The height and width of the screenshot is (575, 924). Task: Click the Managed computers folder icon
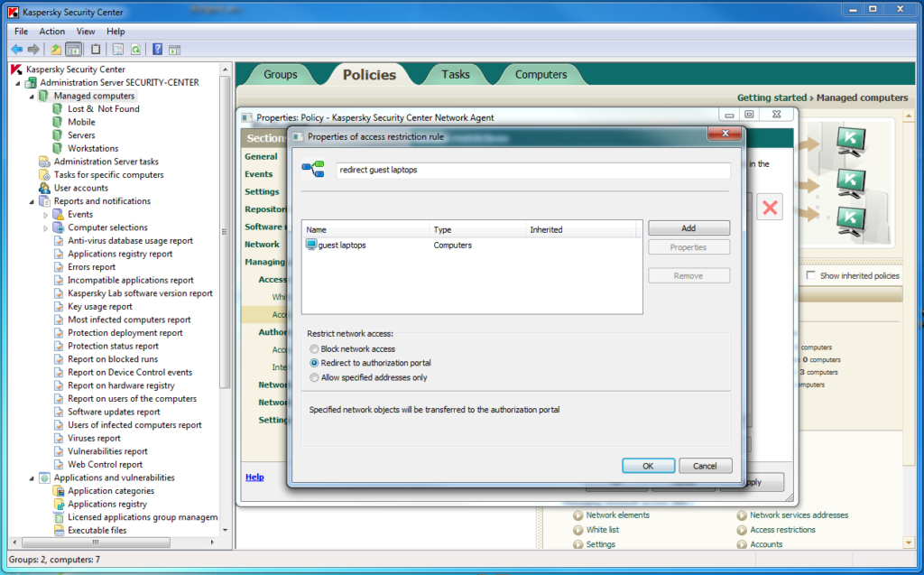[x=44, y=96]
